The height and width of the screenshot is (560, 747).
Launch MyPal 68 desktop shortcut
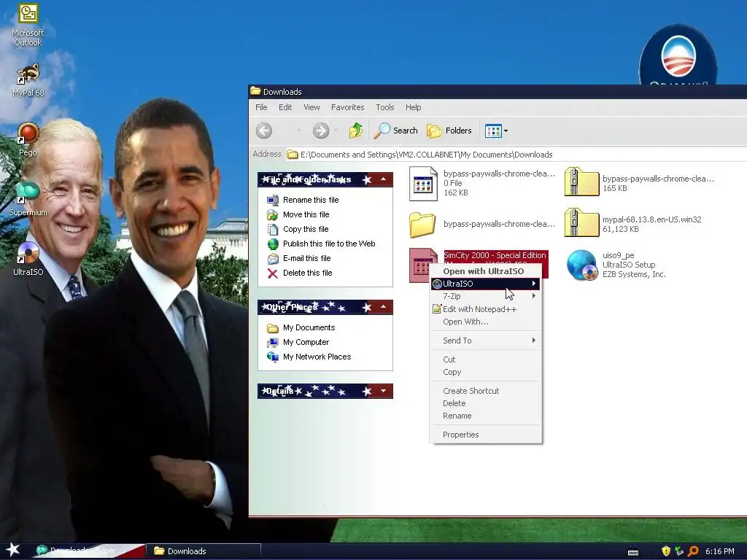28,80
